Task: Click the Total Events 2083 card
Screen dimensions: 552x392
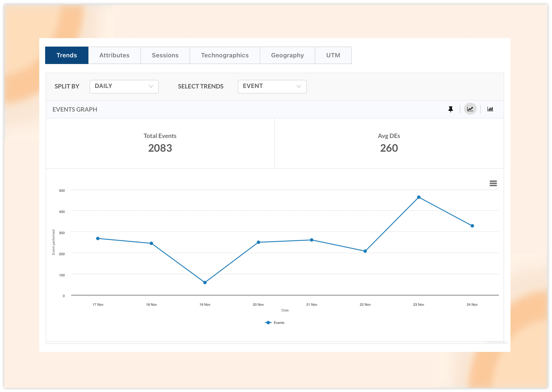Action: click(x=160, y=143)
